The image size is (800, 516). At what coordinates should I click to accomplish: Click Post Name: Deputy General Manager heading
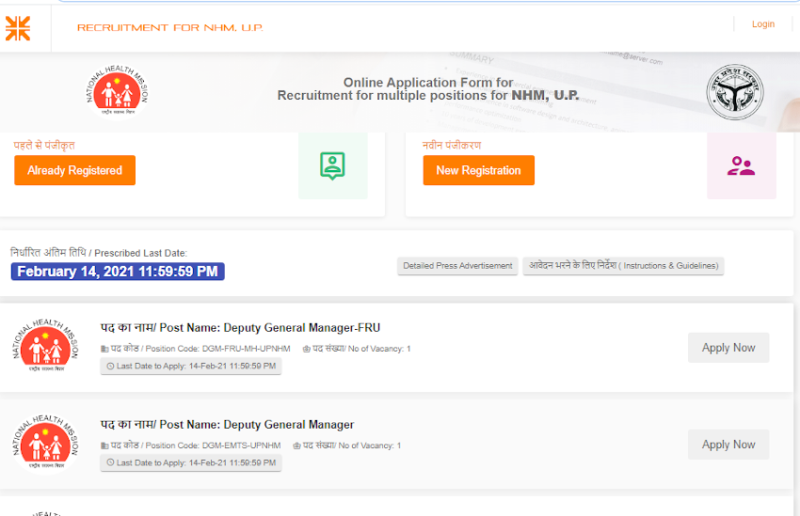point(227,425)
